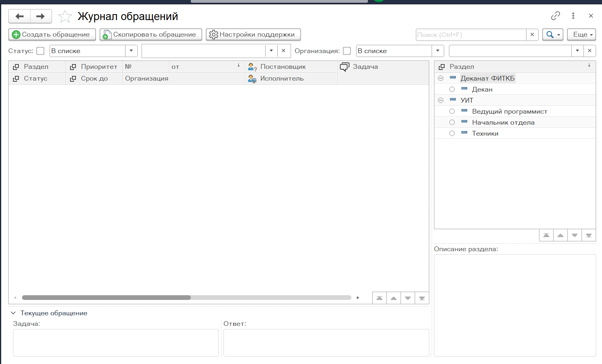Open Настройки поддержки
The image size is (602, 364).
point(253,35)
